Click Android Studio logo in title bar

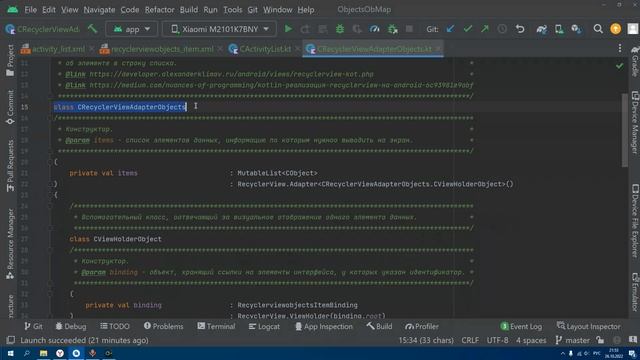(x=13, y=9)
